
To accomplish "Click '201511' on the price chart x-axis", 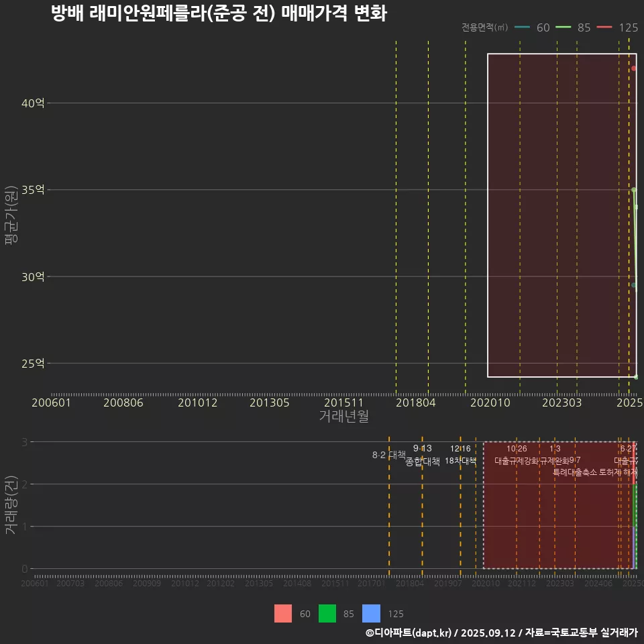I will coord(343,402).
